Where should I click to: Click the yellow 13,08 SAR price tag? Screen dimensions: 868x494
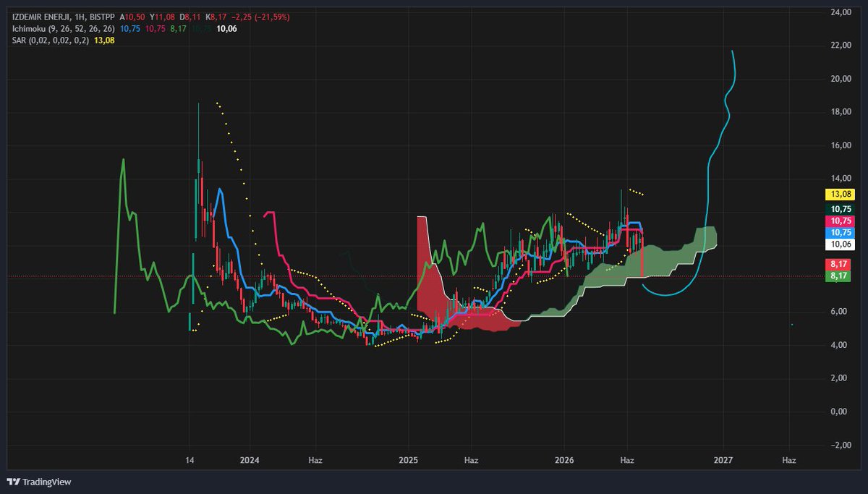pos(840,194)
